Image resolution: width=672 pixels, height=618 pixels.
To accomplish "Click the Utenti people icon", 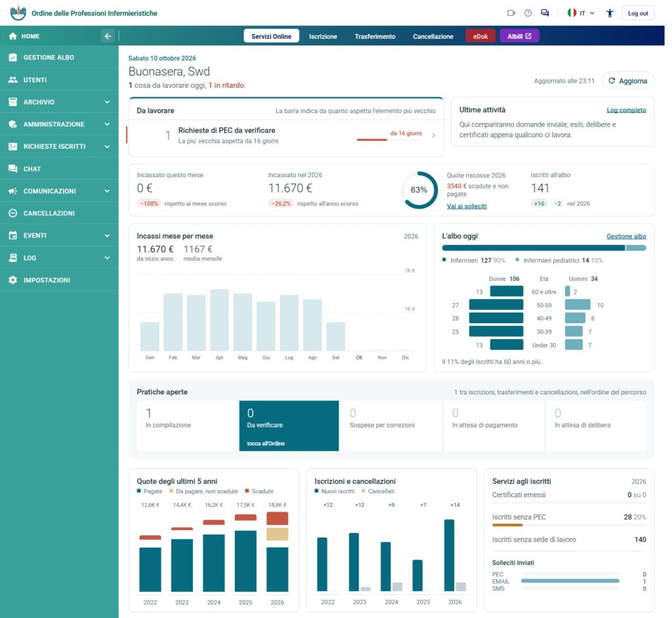I will pos(13,79).
